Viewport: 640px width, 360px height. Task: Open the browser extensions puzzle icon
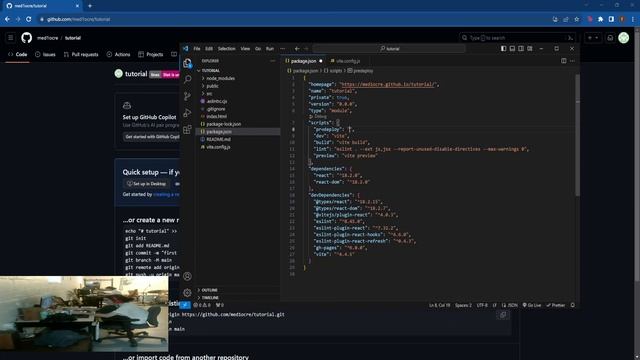pyautogui.click(x=600, y=19)
